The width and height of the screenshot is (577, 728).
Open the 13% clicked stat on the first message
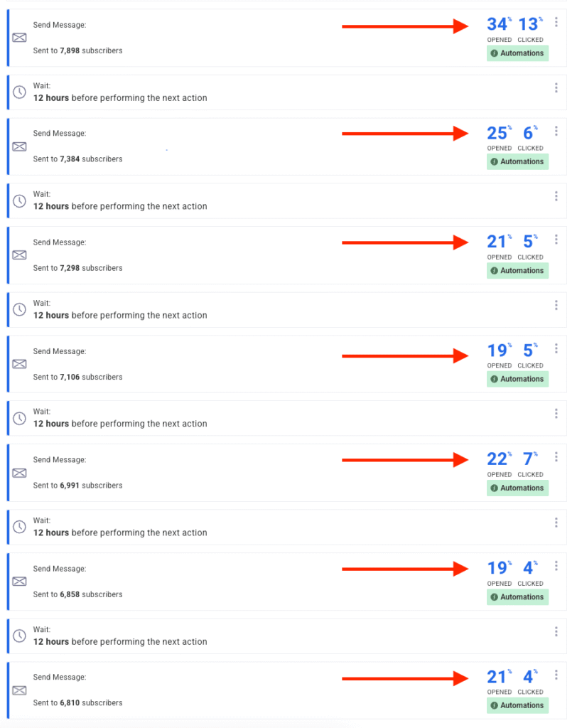pyautogui.click(x=529, y=23)
